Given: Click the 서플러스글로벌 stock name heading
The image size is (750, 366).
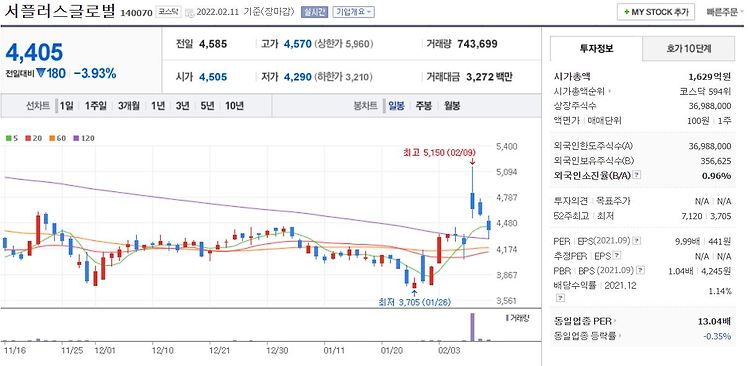Looking at the screenshot, I should pos(59,11).
